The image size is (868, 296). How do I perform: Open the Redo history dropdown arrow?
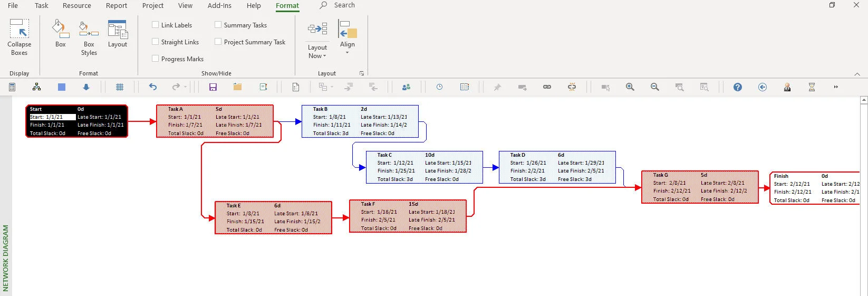(x=186, y=87)
